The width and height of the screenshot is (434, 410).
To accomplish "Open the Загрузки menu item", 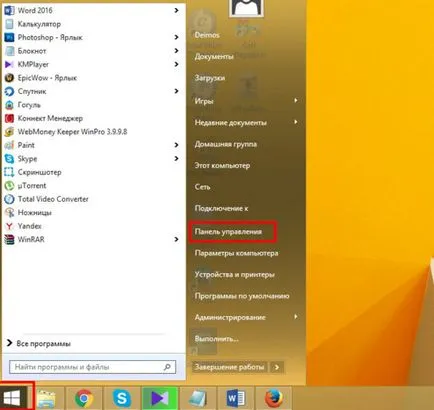I will pos(210,78).
